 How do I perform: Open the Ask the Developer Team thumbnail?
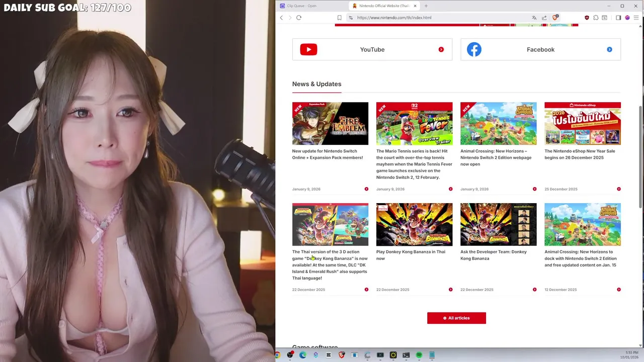tap(498, 224)
